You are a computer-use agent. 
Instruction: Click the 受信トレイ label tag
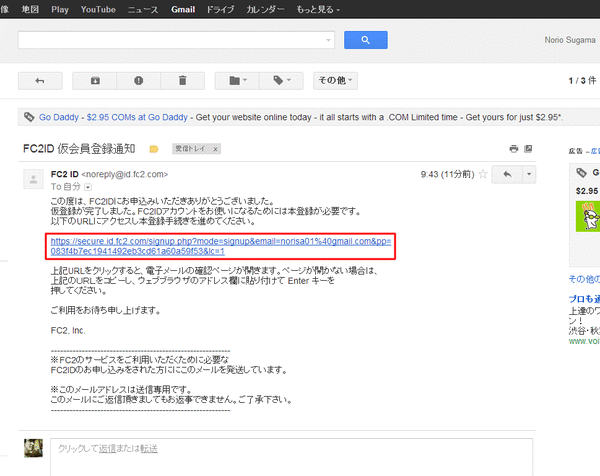pyautogui.click(x=190, y=148)
